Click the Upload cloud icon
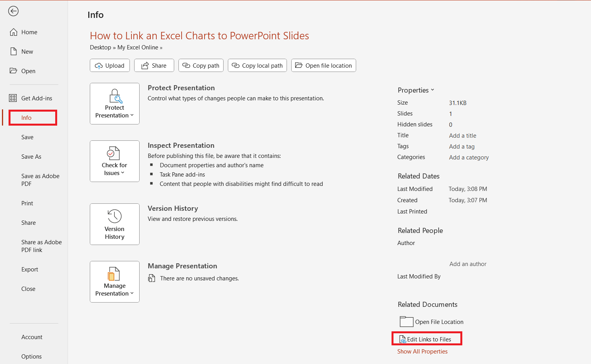Viewport: 591px width, 364px height. 99,66
